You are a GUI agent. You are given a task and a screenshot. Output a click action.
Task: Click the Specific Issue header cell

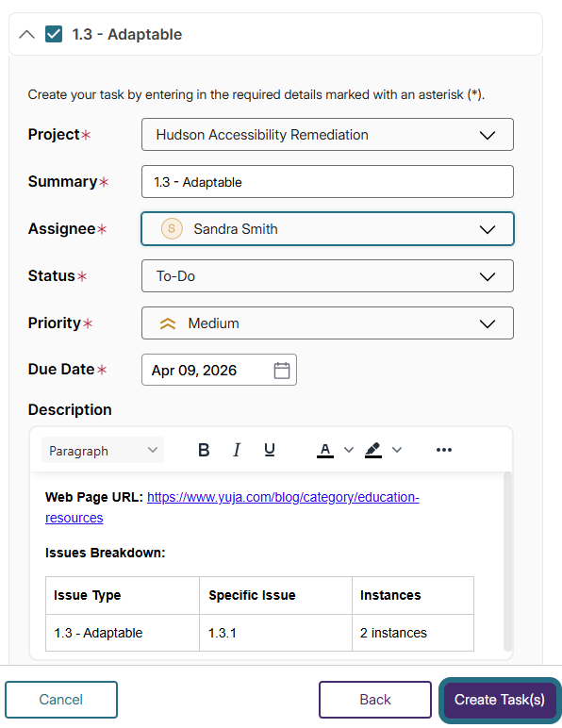275,596
